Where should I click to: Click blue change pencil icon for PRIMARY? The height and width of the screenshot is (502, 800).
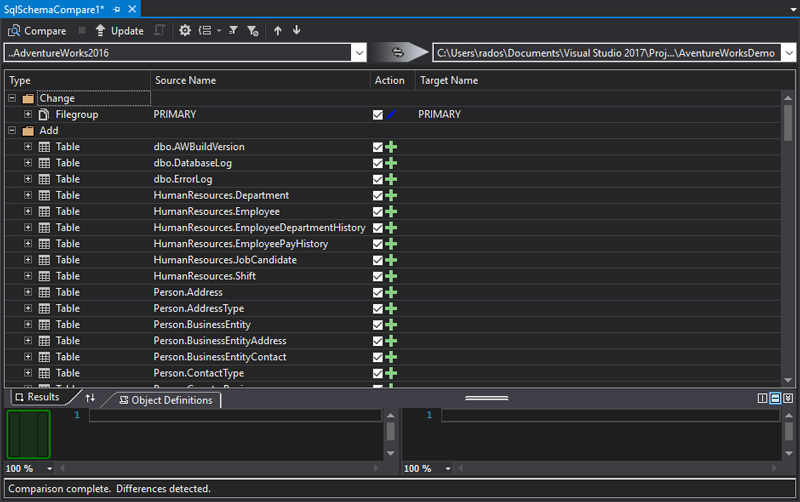(391, 114)
